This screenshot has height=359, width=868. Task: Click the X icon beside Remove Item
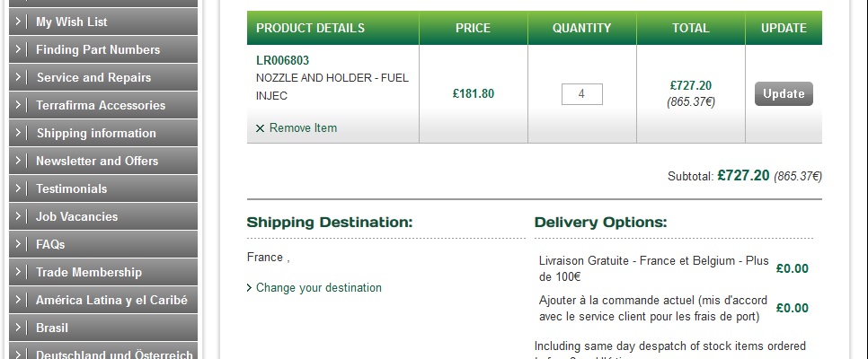pos(261,128)
